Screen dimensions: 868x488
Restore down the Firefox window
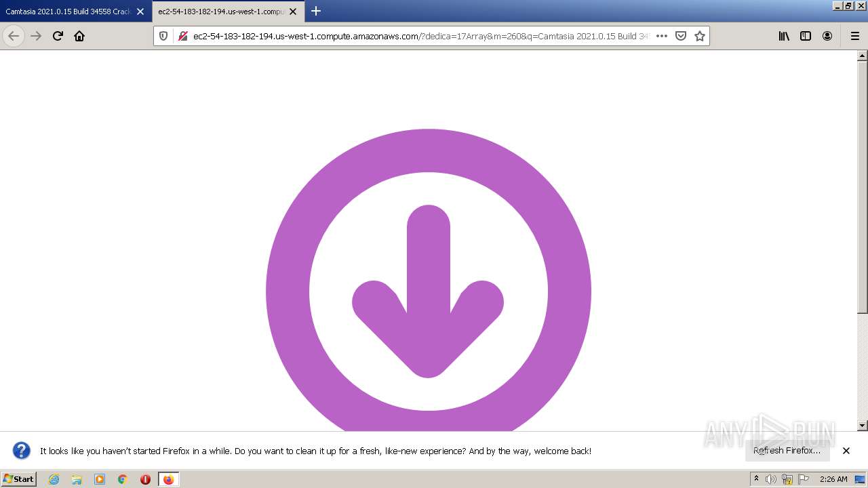848,5
